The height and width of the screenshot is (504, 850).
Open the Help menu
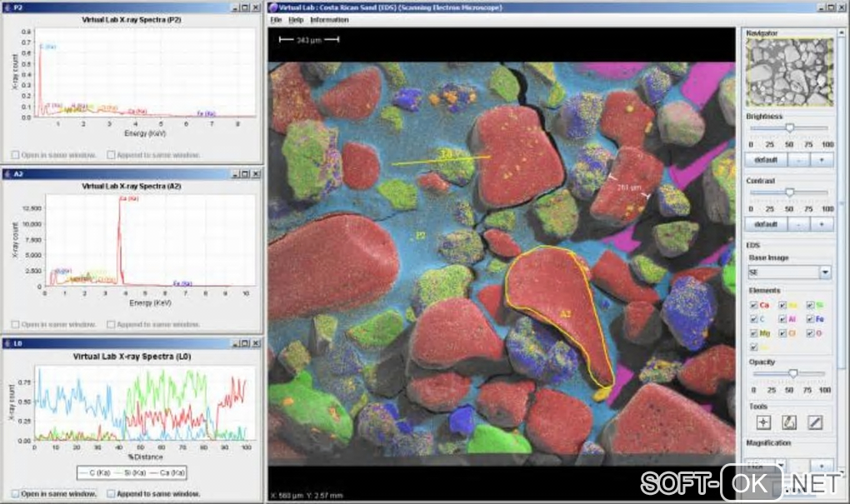(x=296, y=20)
